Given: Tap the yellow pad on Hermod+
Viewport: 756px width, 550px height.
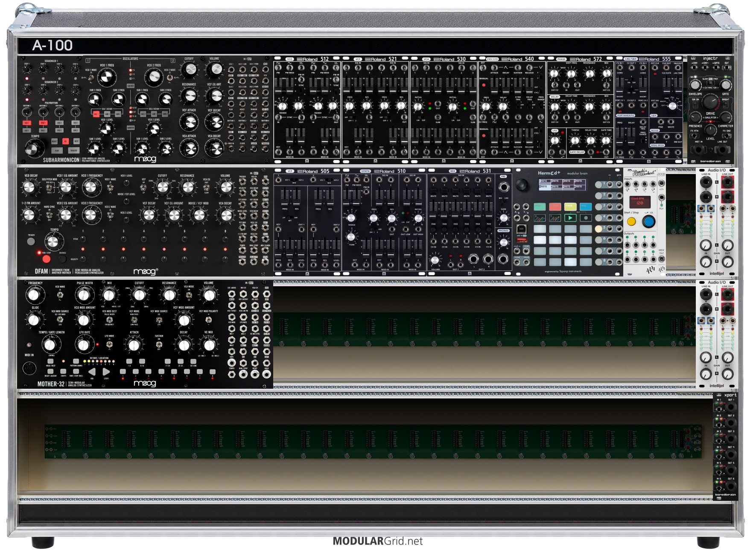Looking at the screenshot, I should 570,207.
